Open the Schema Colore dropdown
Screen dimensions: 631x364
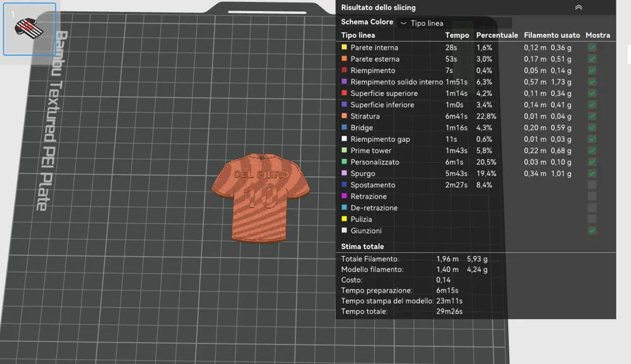pos(455,23)
